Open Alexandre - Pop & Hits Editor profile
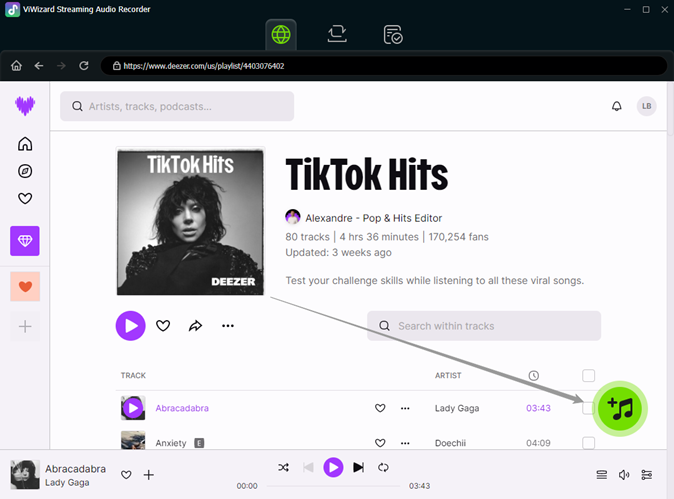The image size is (674, 499). point(373,218)
